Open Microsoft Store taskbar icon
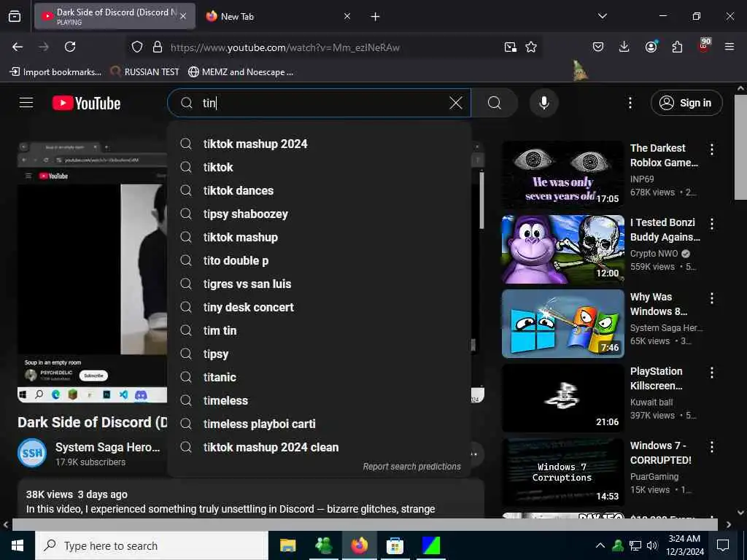 395,545
